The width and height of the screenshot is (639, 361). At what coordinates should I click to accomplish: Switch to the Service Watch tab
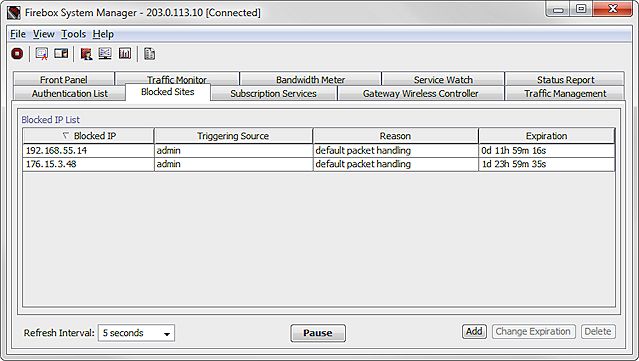tap(443, 79)
